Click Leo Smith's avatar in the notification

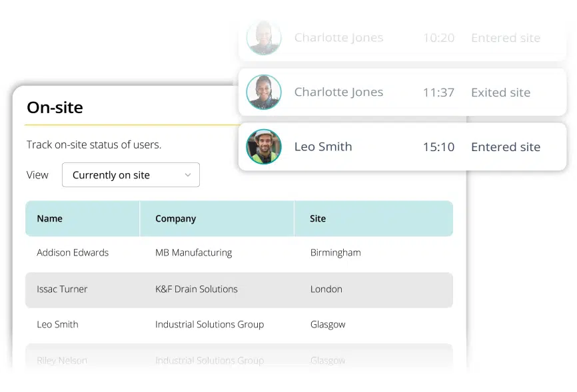[263, 146]
